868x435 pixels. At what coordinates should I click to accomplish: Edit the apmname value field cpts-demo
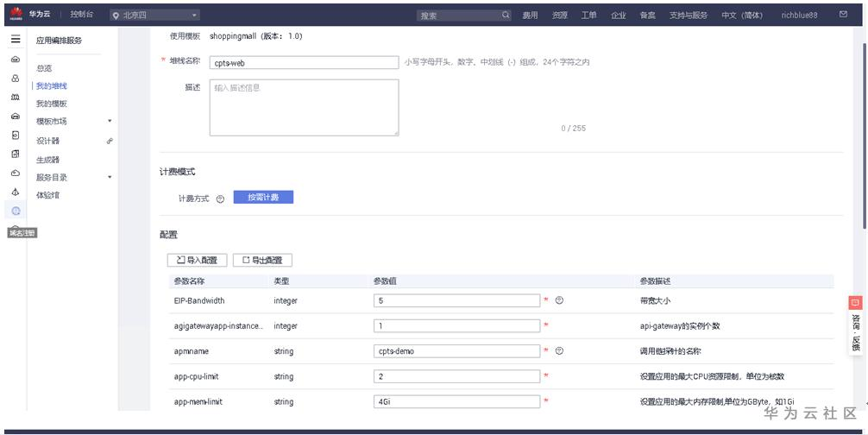pyautogui.click(x=456, y=351)
